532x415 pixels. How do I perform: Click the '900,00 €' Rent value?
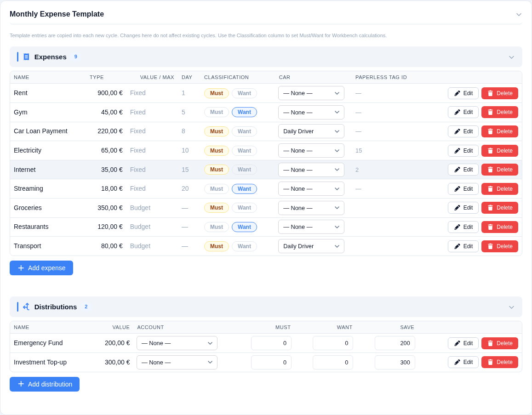click(110, 93)
